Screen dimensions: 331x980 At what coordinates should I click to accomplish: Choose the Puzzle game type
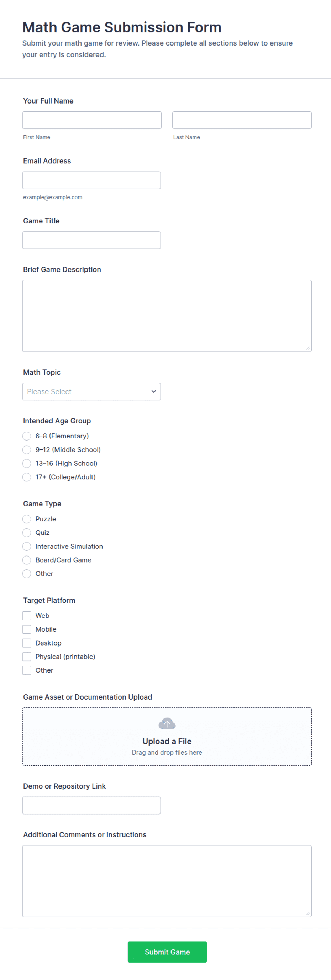[x=27, y=519]
